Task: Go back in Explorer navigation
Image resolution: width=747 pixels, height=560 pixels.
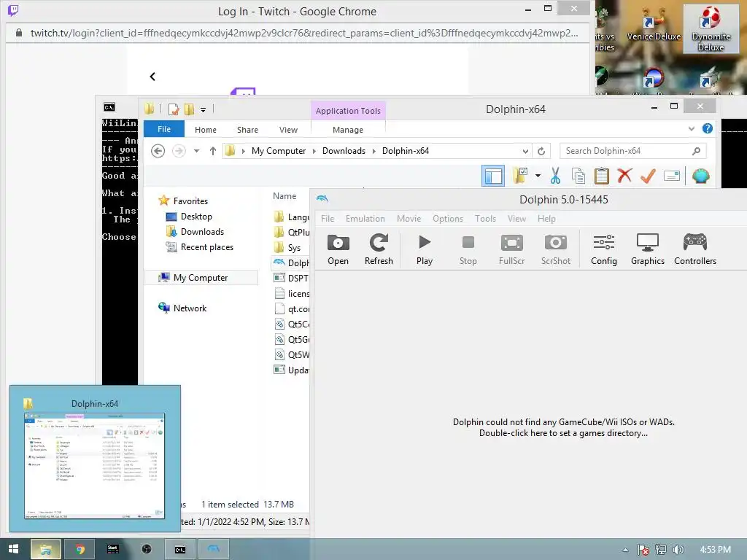Action: click(158, 151)
